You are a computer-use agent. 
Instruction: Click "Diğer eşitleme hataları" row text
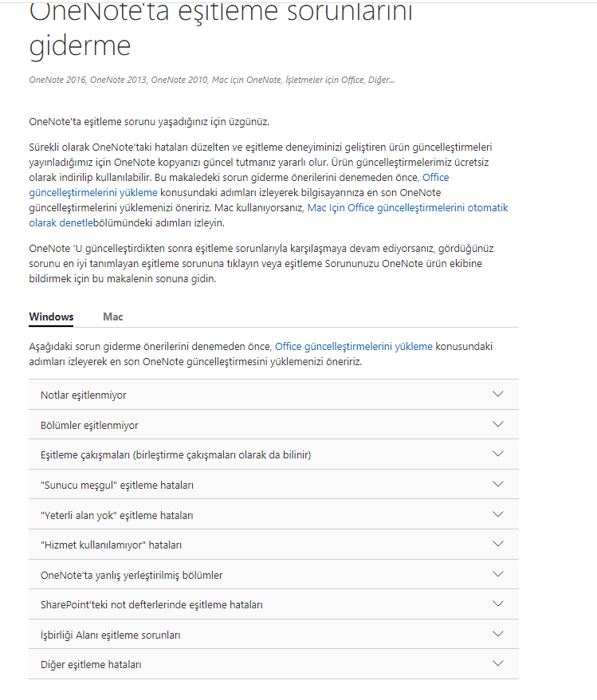tap(91, 665)
